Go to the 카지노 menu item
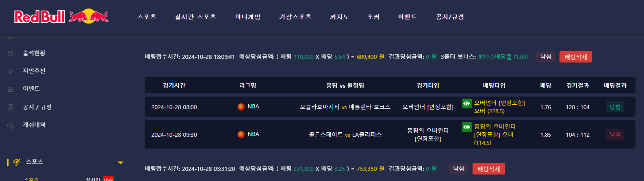Screen dimensions: 644x181 340,17
